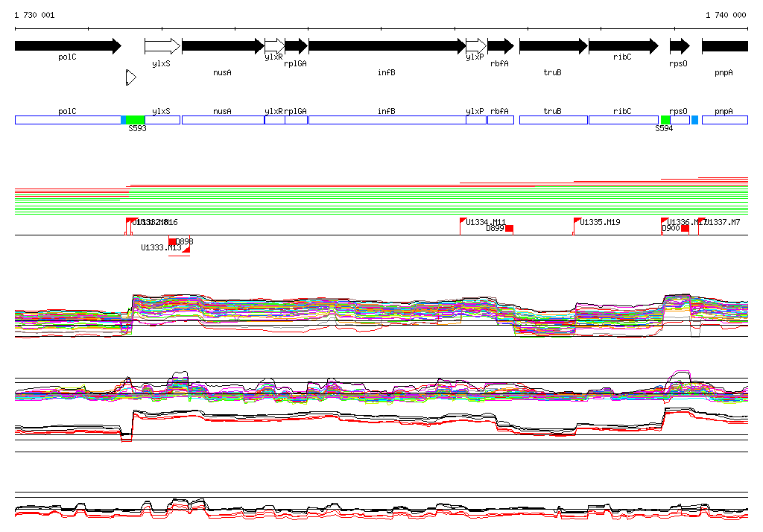The image size is (763, 532).
Task: Click the black polC gene arrow
Action: tap(68, 46)
